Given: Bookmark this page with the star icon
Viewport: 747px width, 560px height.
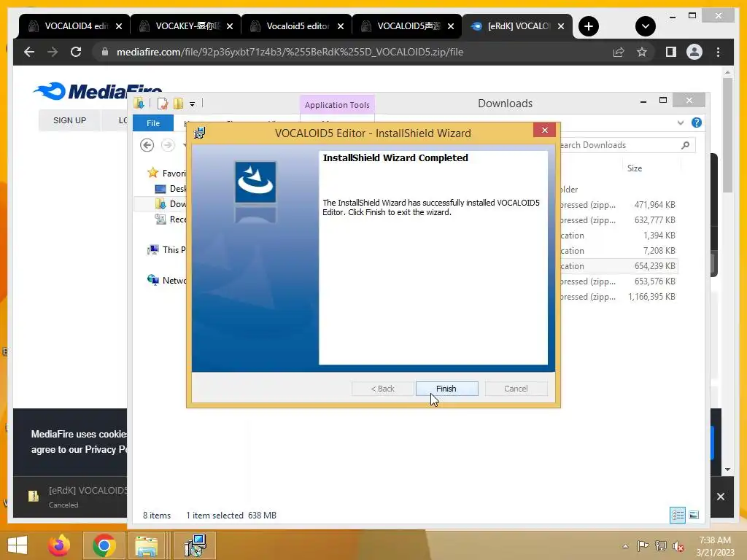Looking at the screenshot, I should (642, 52).
